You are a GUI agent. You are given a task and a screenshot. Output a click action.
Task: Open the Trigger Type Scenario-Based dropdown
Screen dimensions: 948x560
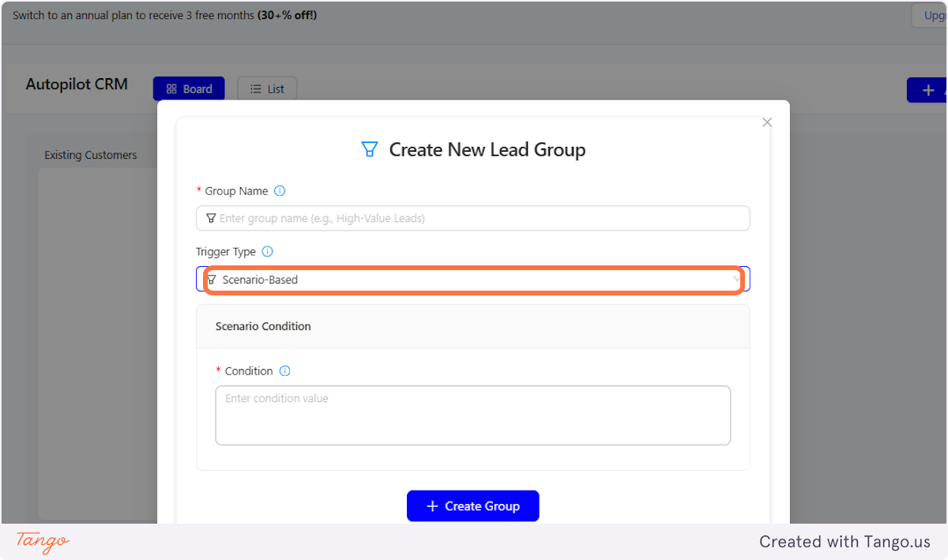(473, 280)
